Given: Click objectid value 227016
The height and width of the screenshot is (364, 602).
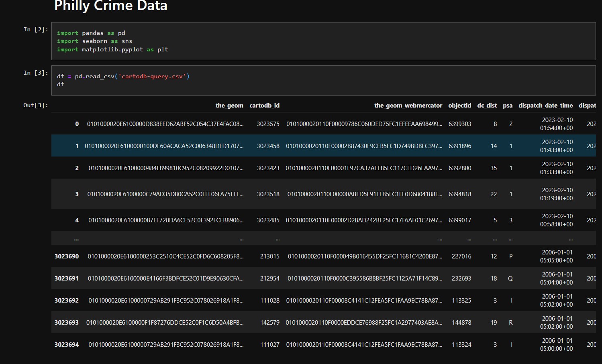Looking at the screenshot, I should 461,256.
